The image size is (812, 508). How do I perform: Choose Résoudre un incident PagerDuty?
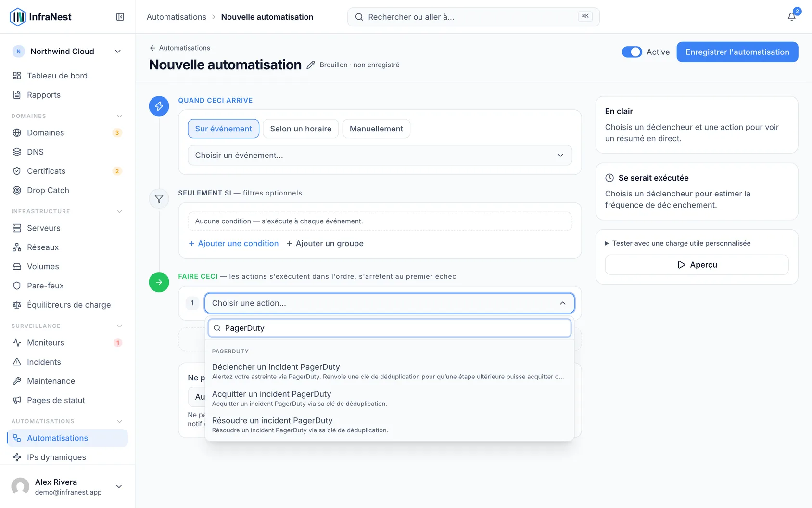pos(389,425)
